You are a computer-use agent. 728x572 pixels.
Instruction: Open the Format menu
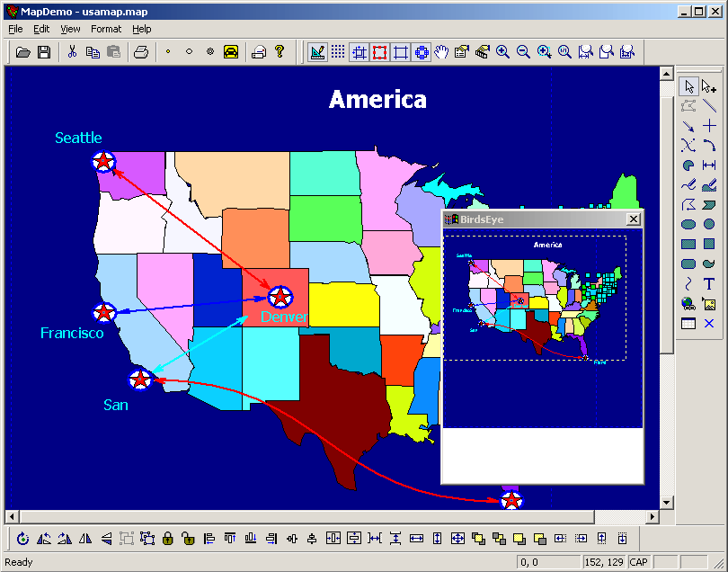(106, 29)
